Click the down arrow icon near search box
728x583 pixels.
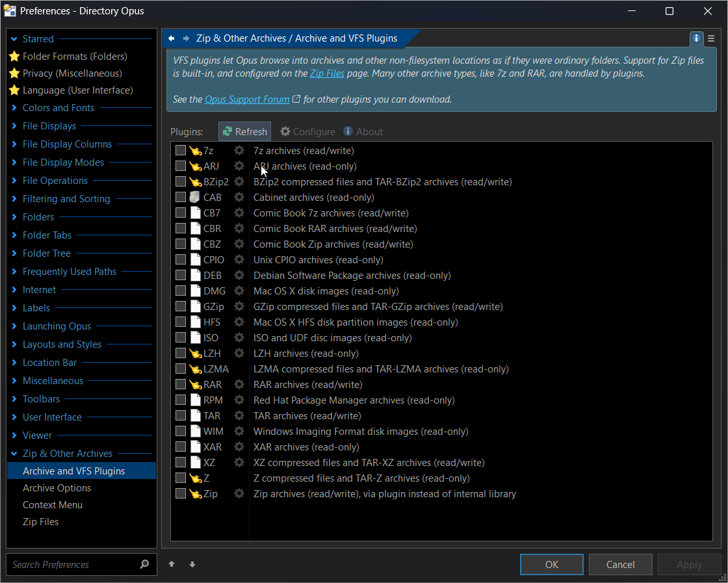pos(192,564)
